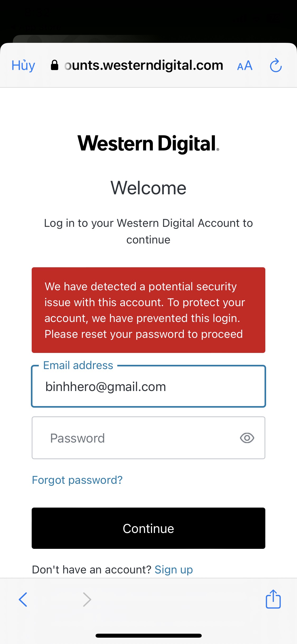Open the Sign up link
This screenshot has height=644, width=297.
(174, 570)
